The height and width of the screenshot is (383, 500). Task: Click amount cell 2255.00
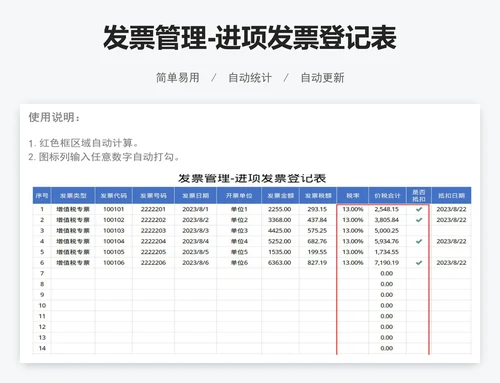280,209
